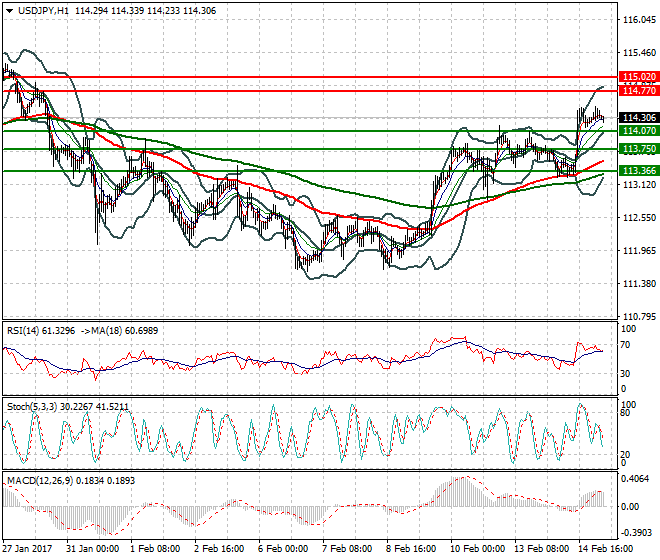Click the 113.120 price axis value
The height and width of the screenshot is (560, 660).
tap(639, 184)
